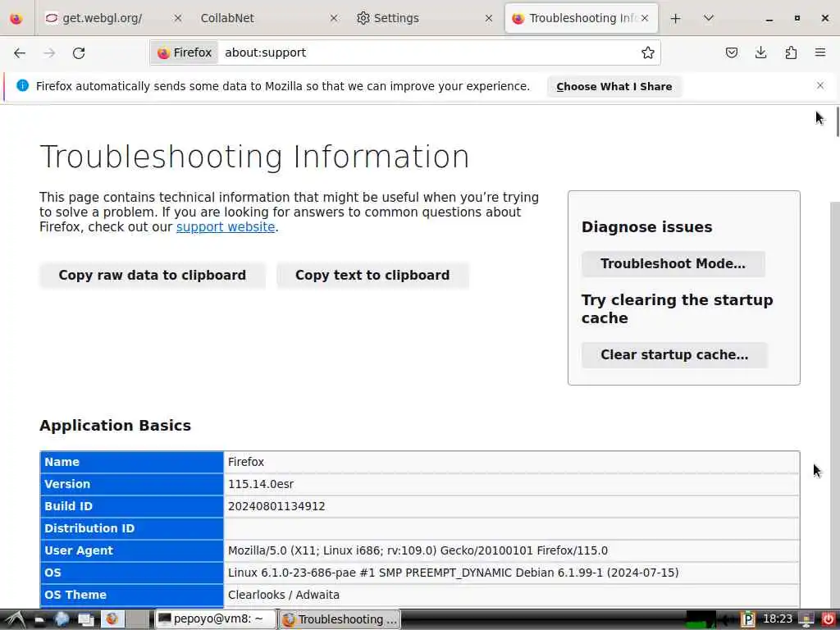Open the Extensions puzzle icon

791,52
